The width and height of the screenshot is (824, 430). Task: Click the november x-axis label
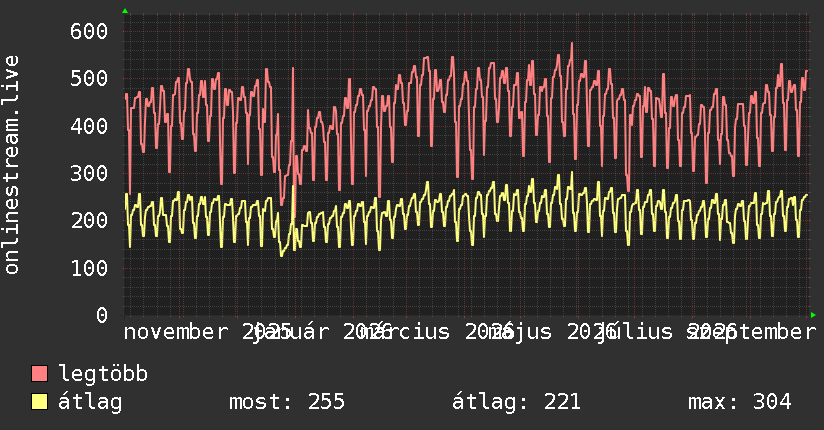click(x=176, y=332)
